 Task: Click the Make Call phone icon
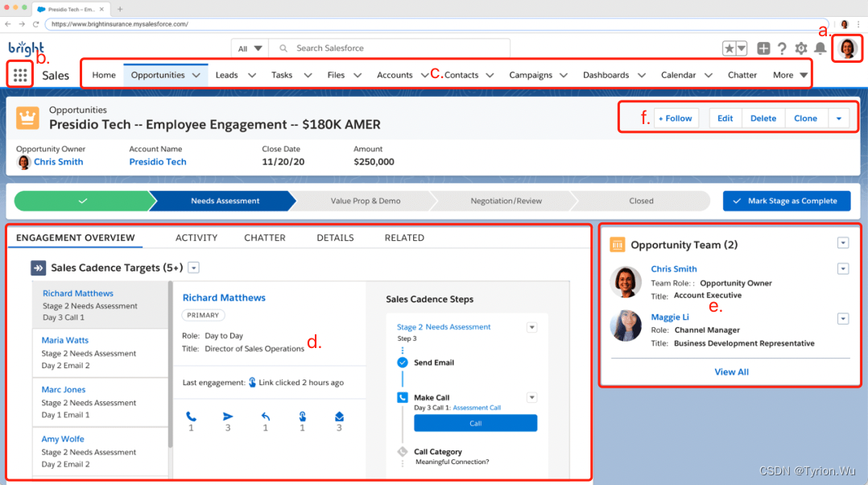[403, 397]
